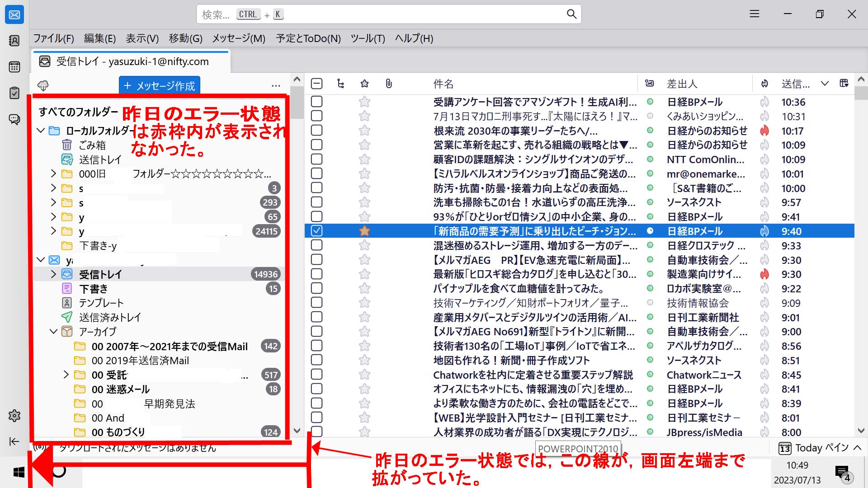Image resolution: width=868 pixels, height=488 pixels.
Task: Open the Address Book sidebar icon
Action: [x=14, y=41]
